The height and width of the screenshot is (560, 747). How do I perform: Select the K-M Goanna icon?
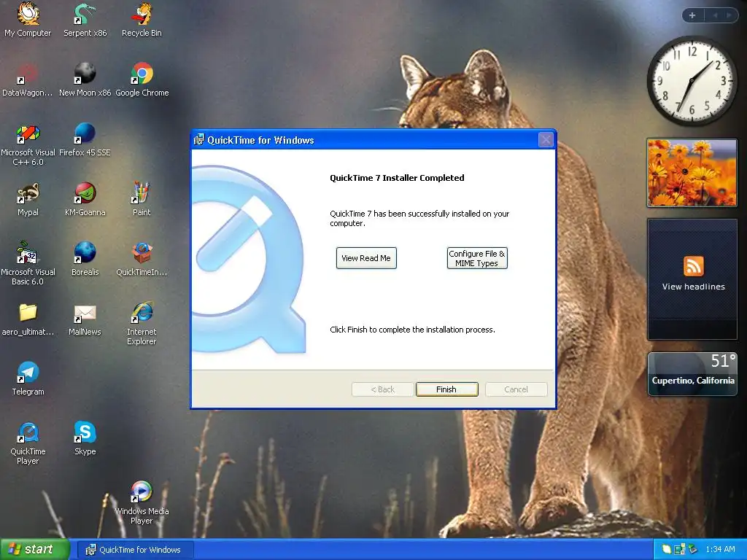pos(85,198)
